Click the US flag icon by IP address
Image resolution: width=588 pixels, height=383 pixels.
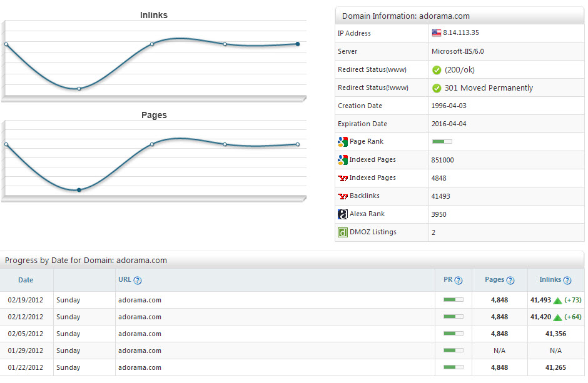[436, 33]
